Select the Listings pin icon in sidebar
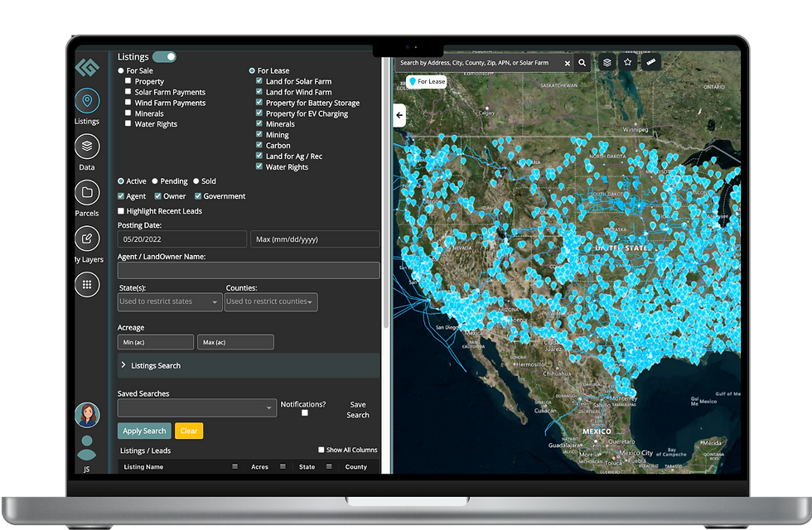 pyautogui.click(x=87, y=103)
